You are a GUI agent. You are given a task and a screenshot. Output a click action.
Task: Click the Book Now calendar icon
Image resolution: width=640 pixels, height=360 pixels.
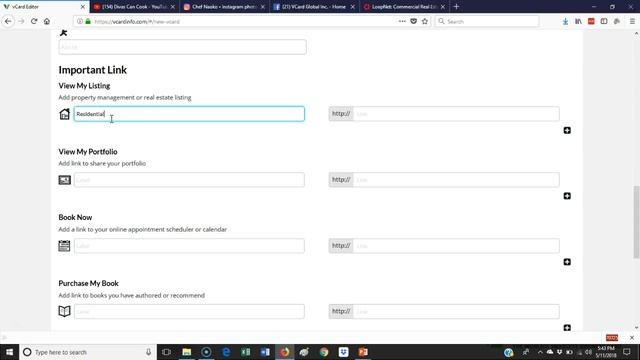pyautogui.click(x=64, y=246)
